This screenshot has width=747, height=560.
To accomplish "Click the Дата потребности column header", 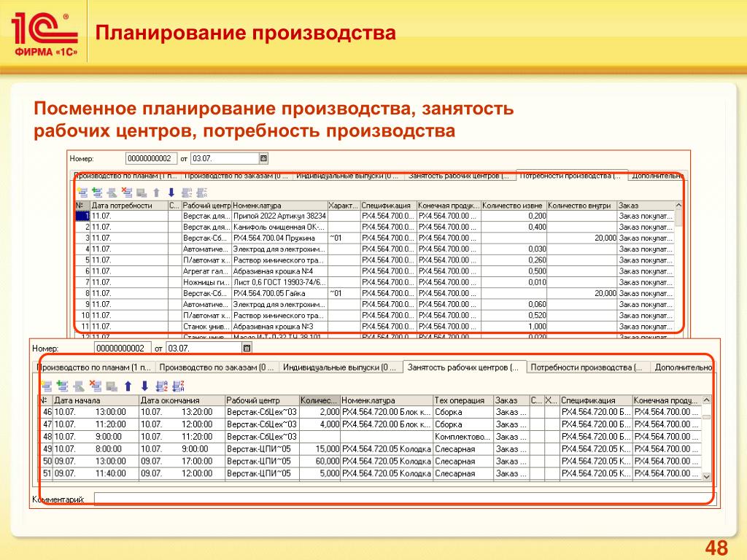I will pos(128,205).
